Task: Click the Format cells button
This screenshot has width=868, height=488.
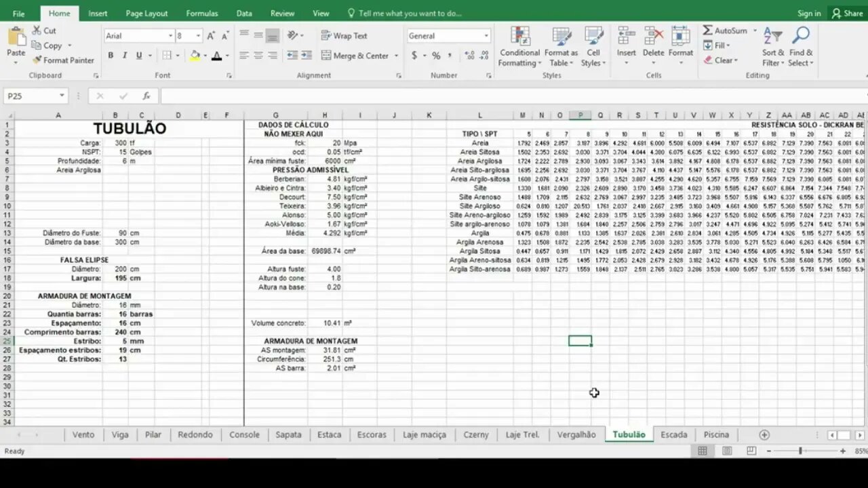Action: point(681,46)
